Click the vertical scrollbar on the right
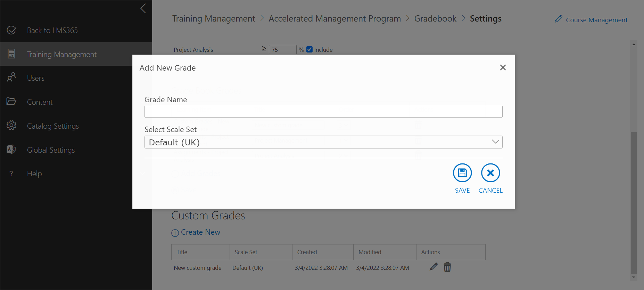This screenshot has height=290, width=644. [x=634, y=202]
